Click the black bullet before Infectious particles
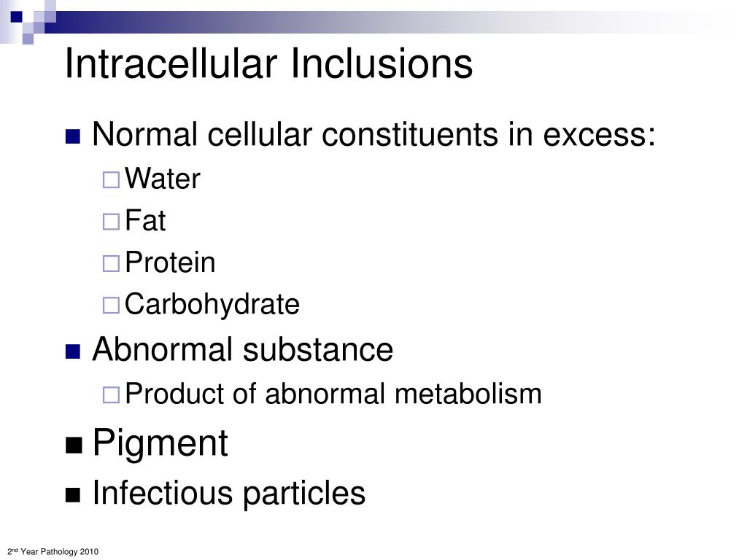747x560 pixels. coord(73,495)
